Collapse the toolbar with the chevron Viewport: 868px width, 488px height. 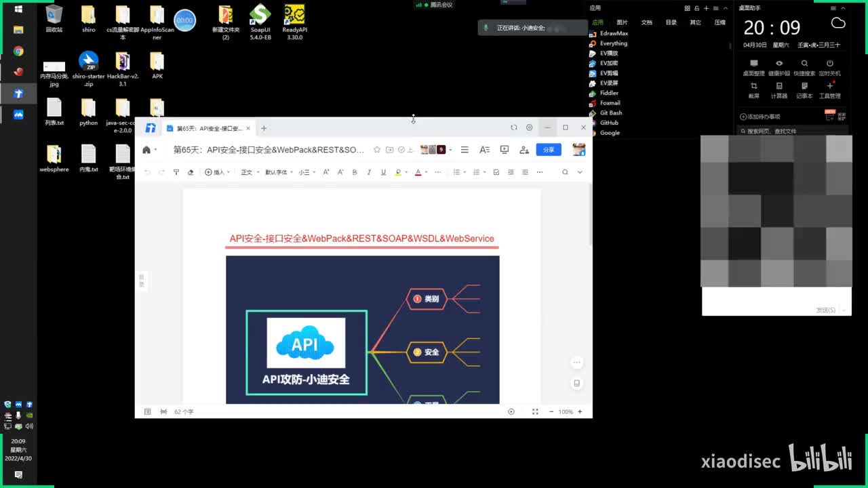580,172
